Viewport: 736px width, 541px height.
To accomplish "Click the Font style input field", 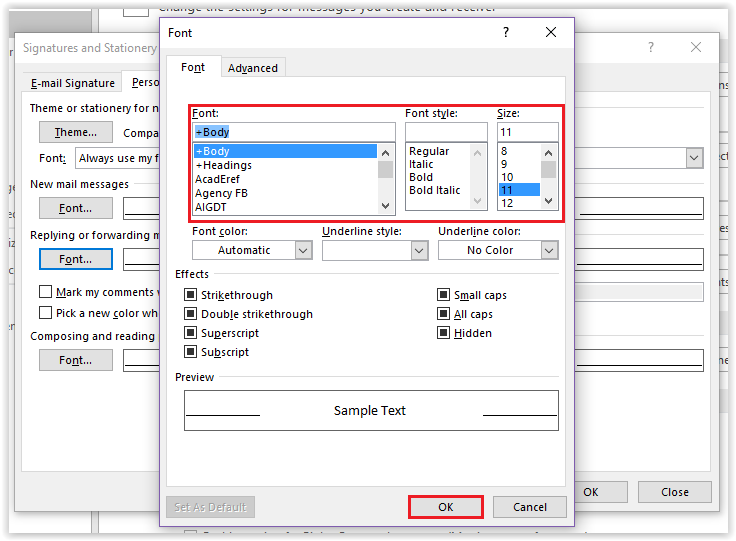I will point(446,132).
